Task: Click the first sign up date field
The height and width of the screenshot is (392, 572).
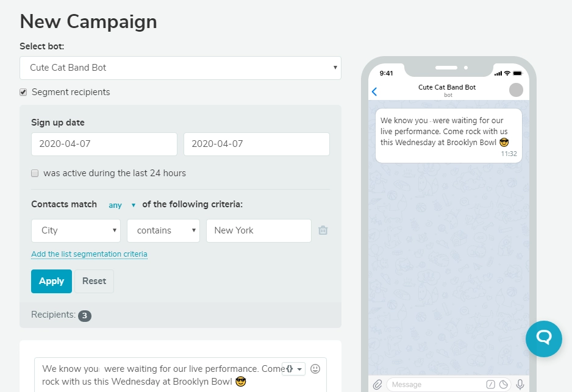Action: pyautogui.click(x=104, y=144)
